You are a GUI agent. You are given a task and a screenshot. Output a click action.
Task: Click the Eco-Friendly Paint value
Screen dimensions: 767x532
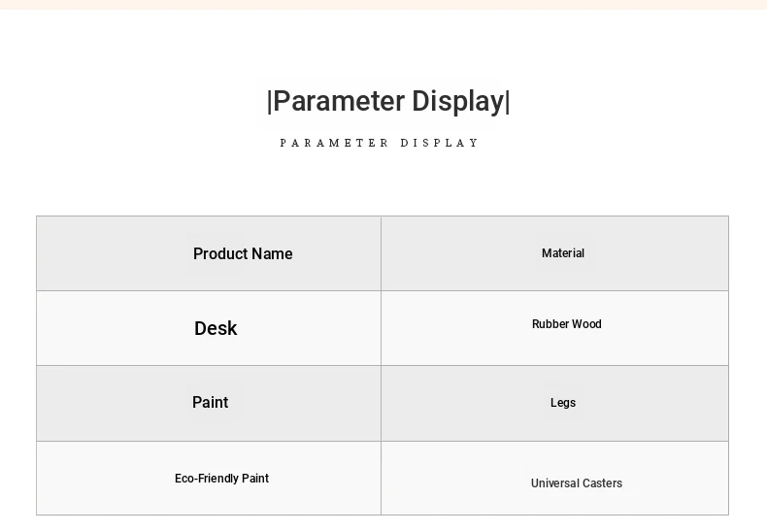(221, 479)
